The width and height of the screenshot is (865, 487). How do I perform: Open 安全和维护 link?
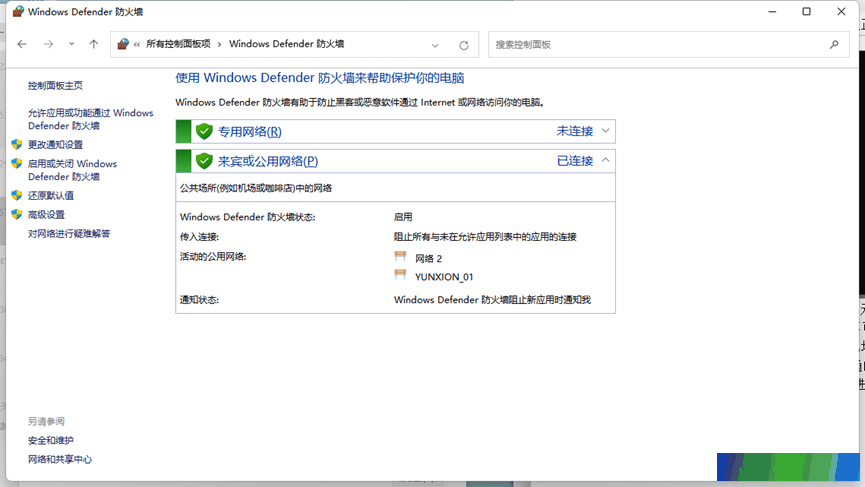coord(51,441)
